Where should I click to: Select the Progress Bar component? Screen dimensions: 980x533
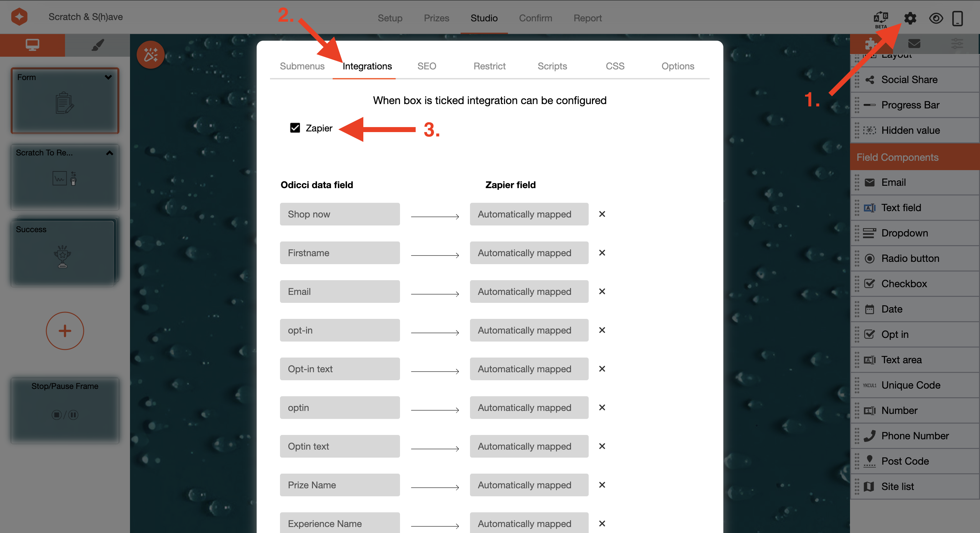[x=910, y=105]
